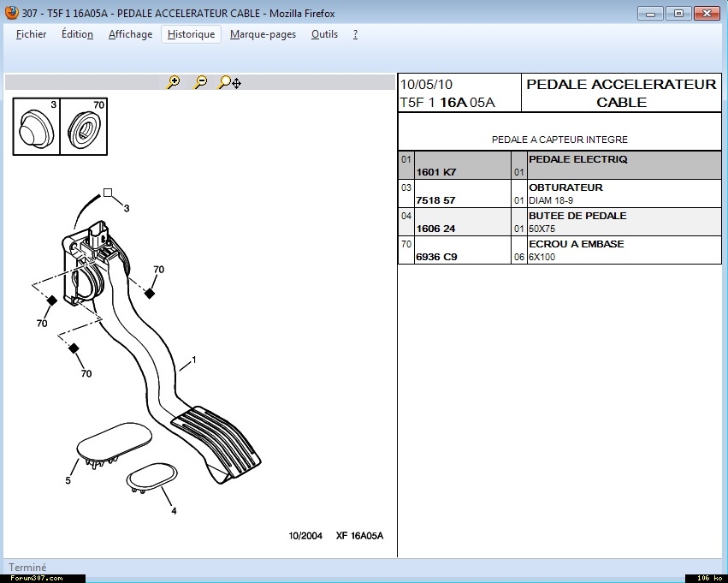Click the black diamond marker beside upper-right 70
Image resolution: width=728 pixels, height=583 pixels.
pos(149,293)
